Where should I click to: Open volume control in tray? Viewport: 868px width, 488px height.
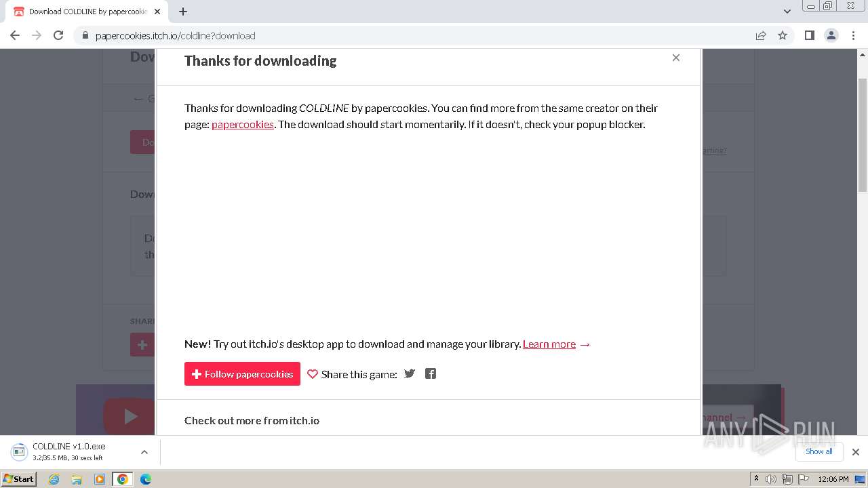click(x=771, y=479)
